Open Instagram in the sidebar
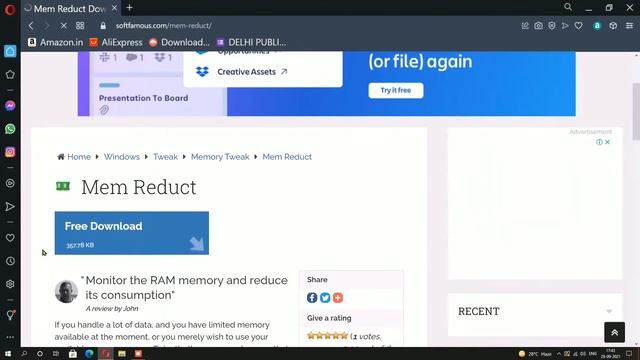640x360 pixels. (10, 152)
